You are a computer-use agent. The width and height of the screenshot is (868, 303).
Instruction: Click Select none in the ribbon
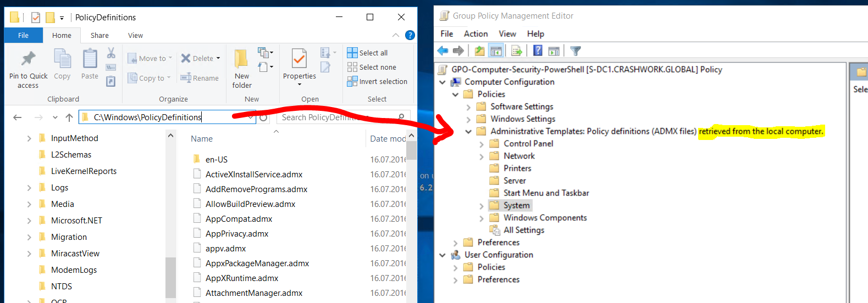click(372, 67)
